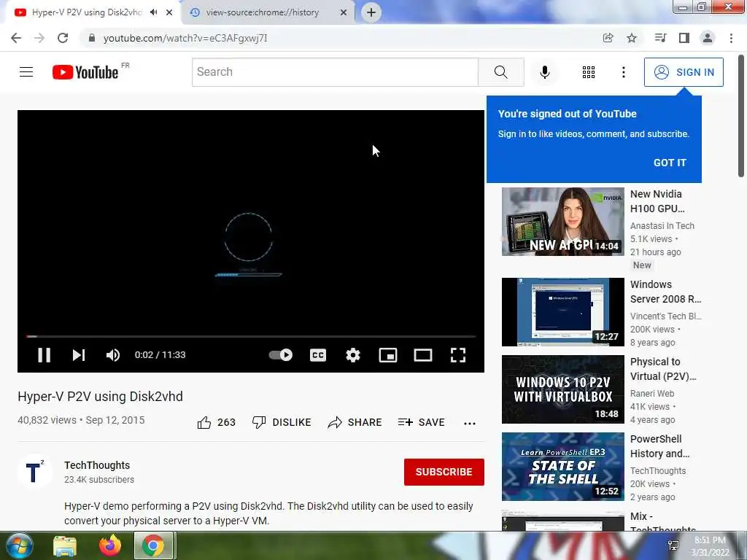Go back in browser history
The width and height of the screenshot is (747, 560).
click(16, 38)
